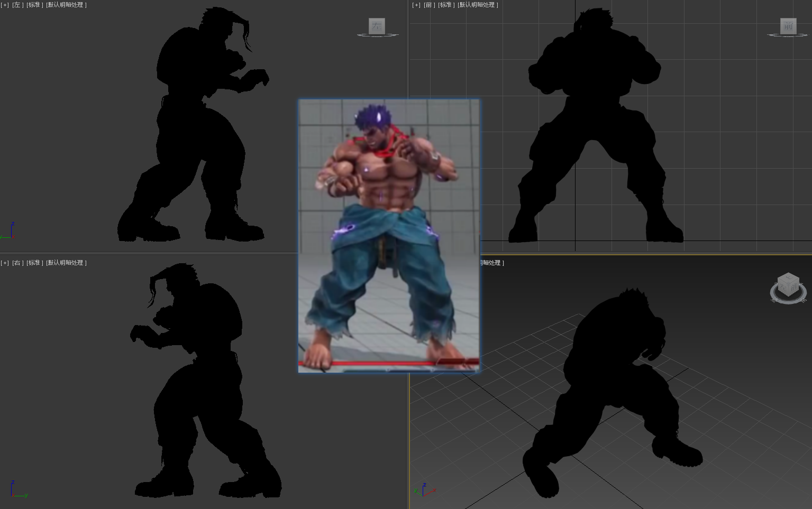812x509 pixels.
Task: Select the character silhouette in the 右 viewport
Action: [206, 381]
